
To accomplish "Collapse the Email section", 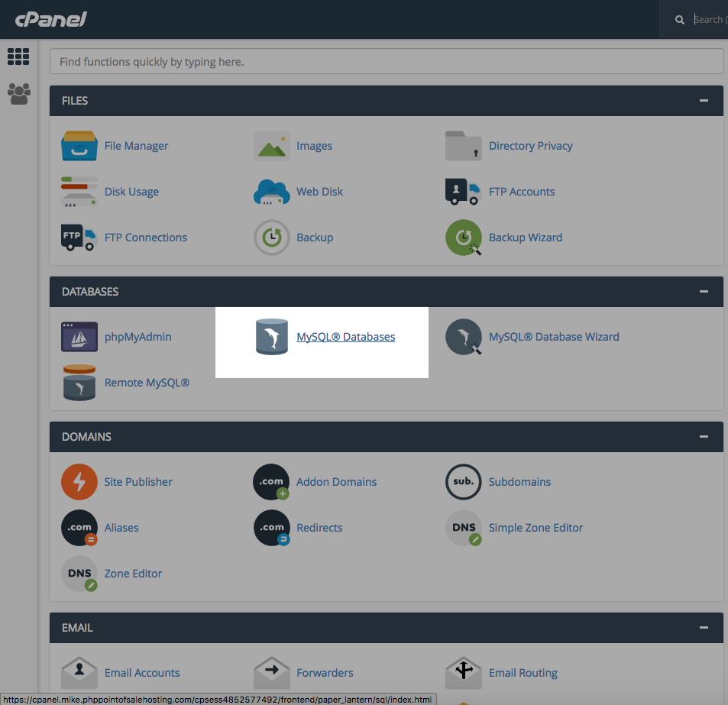I will click(x=703, y=628).
